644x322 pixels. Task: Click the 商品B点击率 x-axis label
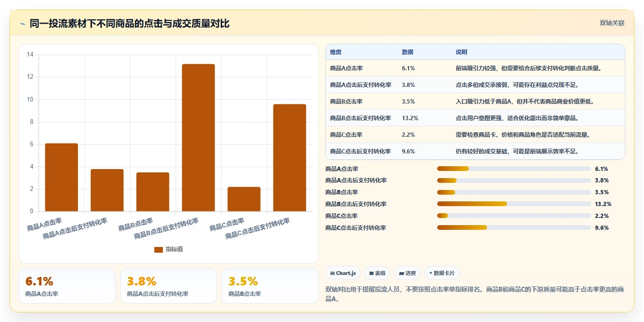tap(136, 224)
